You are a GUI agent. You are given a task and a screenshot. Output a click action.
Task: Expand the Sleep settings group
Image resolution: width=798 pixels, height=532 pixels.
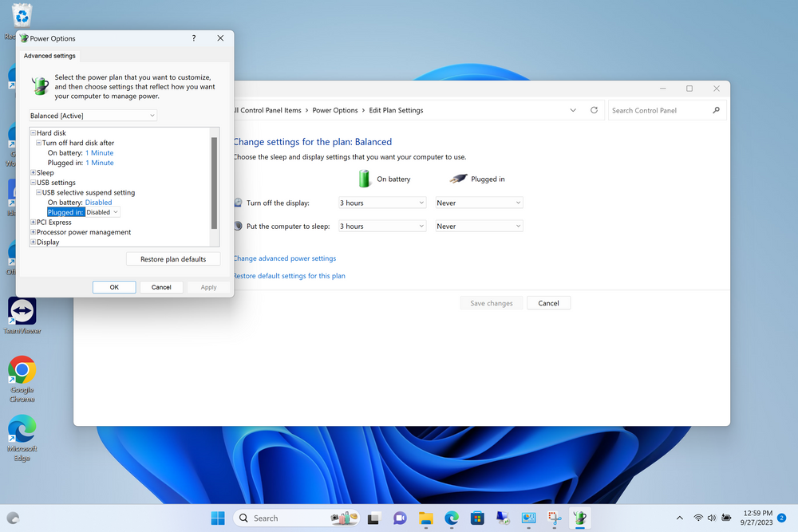[x=33, y=172]
